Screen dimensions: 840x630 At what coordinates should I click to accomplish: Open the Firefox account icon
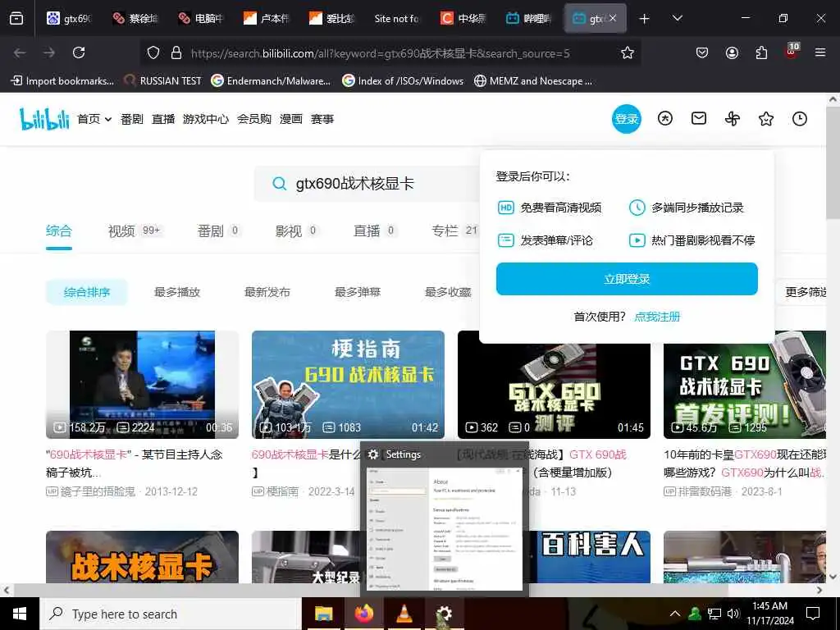coord(732,52)
